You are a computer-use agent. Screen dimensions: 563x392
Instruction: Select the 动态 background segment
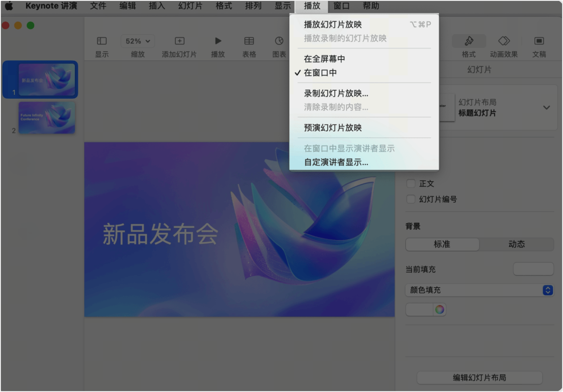click(517, 244)
